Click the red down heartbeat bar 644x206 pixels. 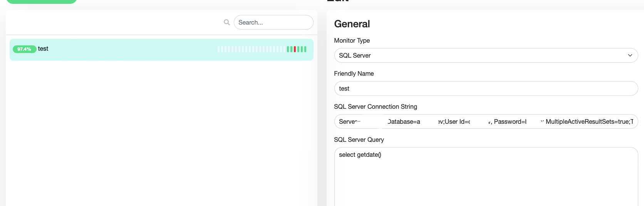point(295,49)
